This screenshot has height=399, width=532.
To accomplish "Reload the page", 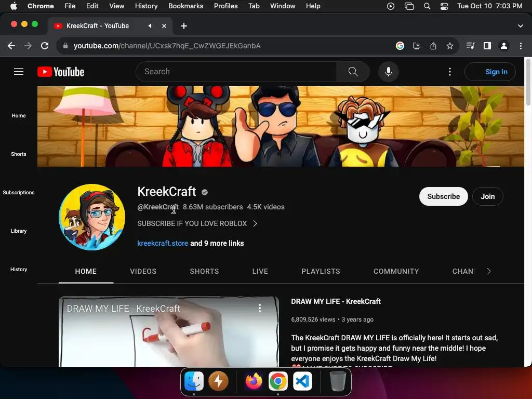I will pyautogui.click(x=45, y=46).
